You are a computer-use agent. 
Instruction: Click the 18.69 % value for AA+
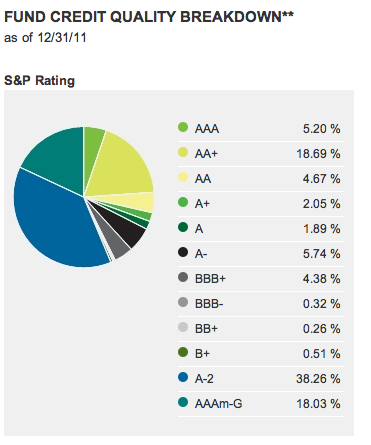pyautogui.click(x=318, y=154)
